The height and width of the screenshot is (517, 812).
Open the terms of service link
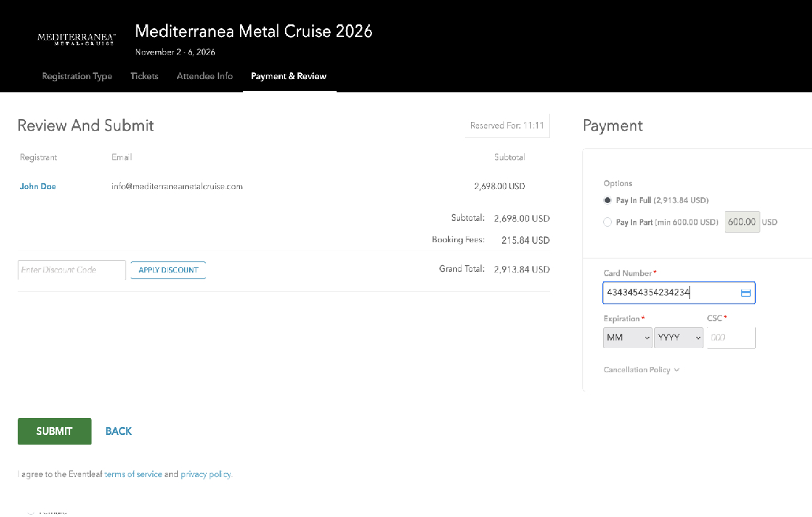click(x=133, y=474)
